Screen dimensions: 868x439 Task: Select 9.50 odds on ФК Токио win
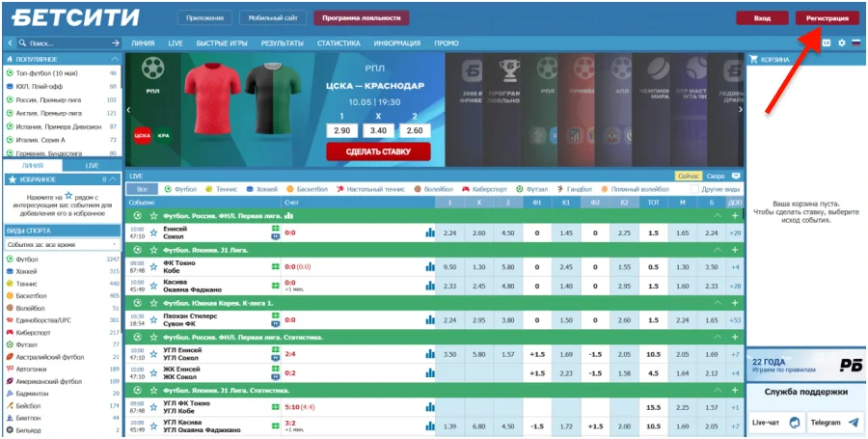pyautogui.click(x=449, y=267)
